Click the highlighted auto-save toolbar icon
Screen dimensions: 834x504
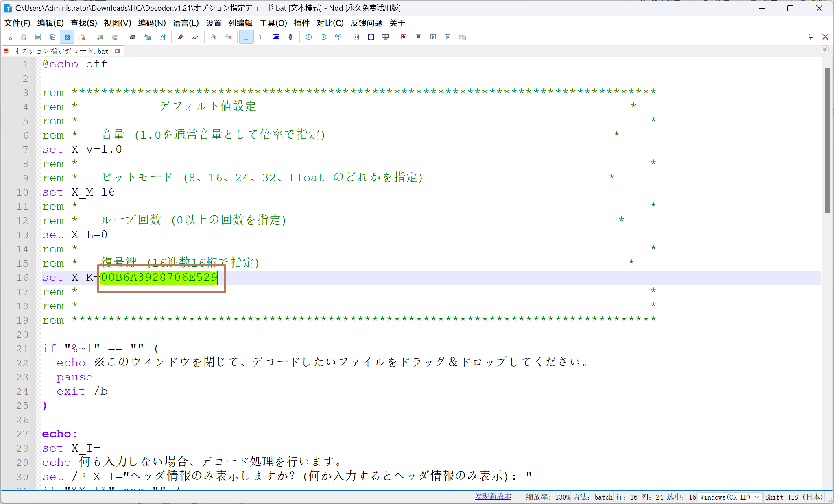[67, 37]
